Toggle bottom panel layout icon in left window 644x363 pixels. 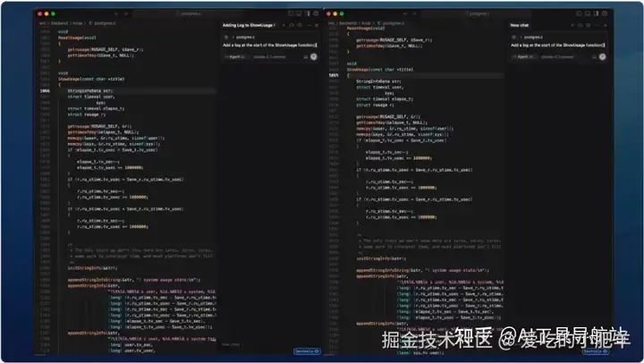(299, 13)
